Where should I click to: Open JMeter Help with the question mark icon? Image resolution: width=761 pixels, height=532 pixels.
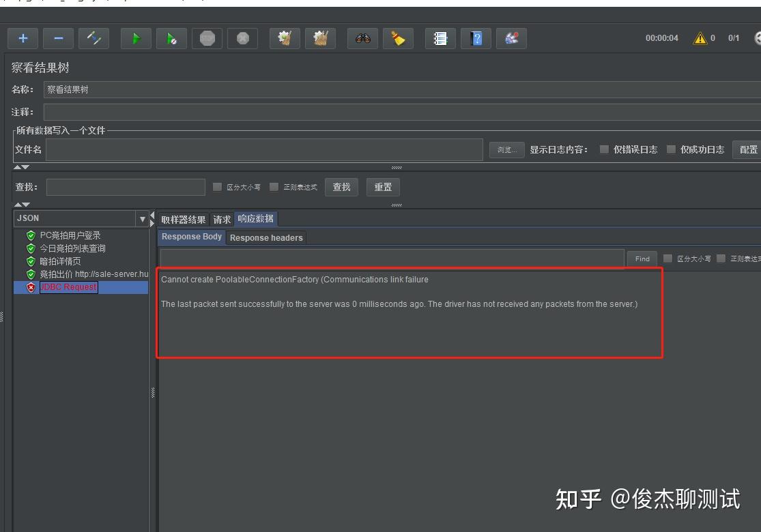[x=476, y=38]
